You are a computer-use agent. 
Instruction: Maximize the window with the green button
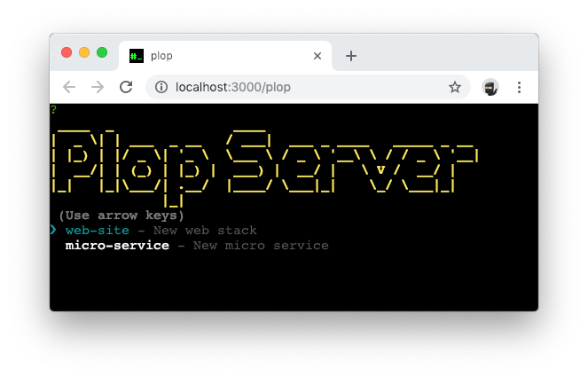102,52
